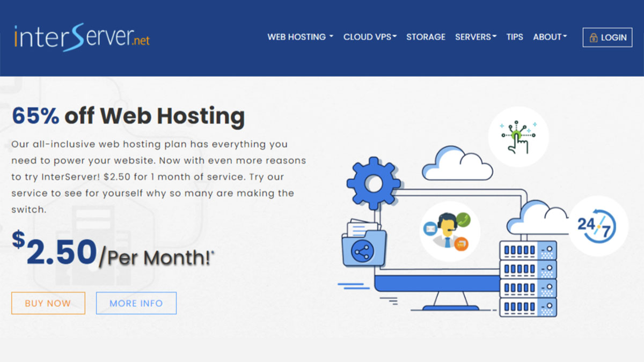This screenshot has width=644, height=362.
Task: Click the InterServer.net logo
Action: click(82, 37)
